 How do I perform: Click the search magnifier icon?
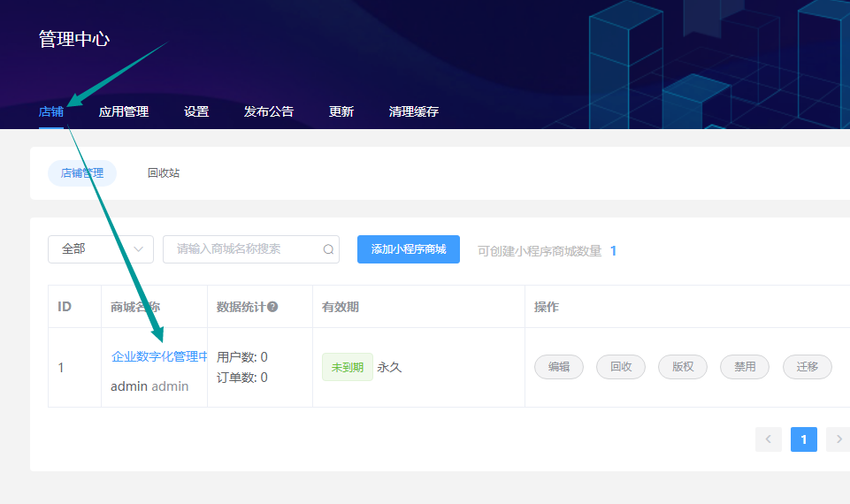(x=328, y=249)
